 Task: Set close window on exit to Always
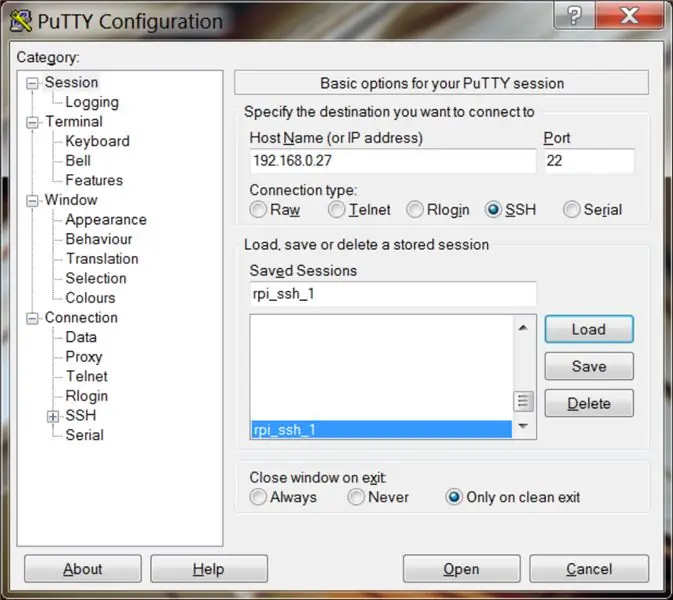point(258,497)
